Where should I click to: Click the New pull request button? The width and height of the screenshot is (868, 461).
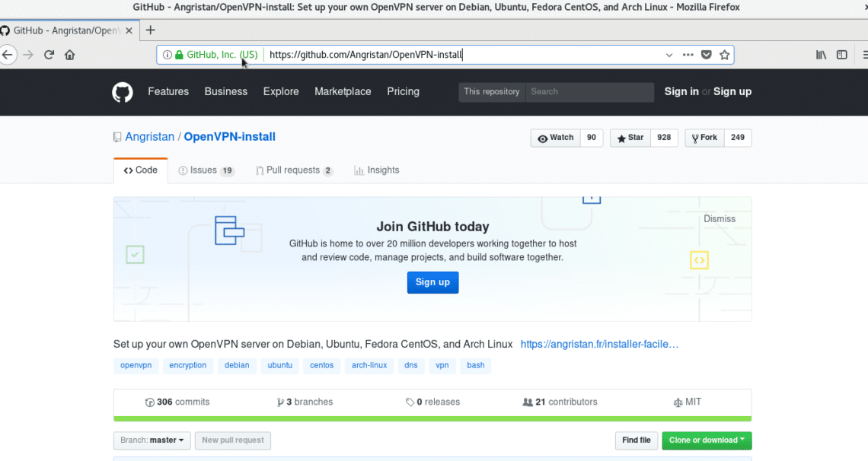tap(232, 440)
